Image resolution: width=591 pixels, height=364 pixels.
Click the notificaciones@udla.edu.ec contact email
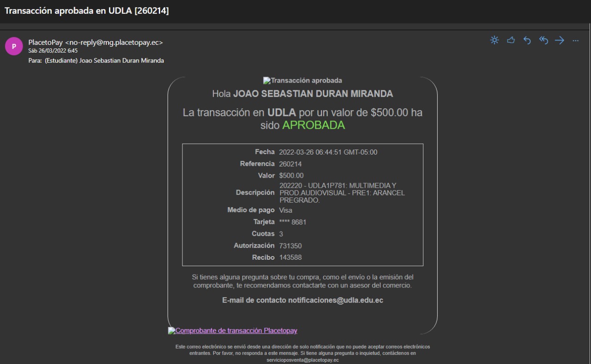coord(336,300)
